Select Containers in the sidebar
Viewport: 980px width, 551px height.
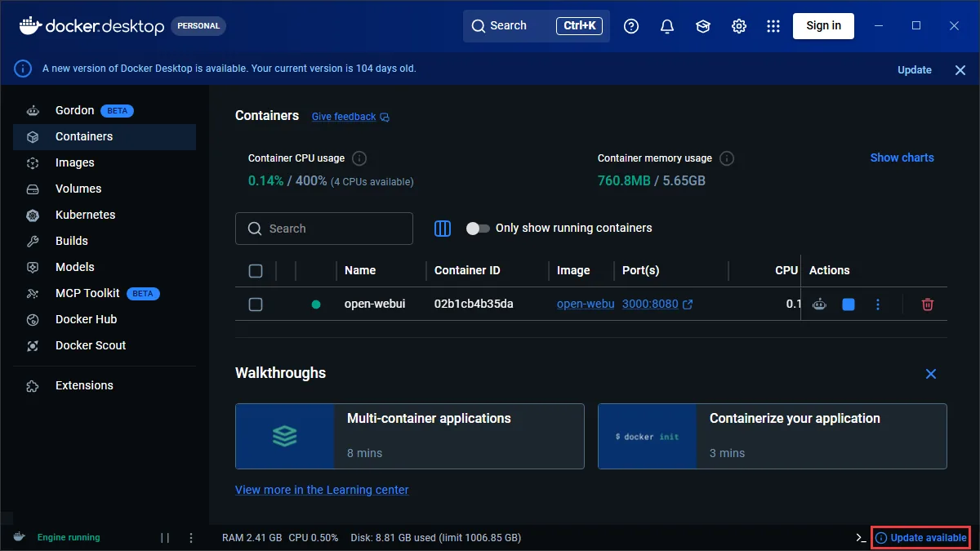click(x=105, y=136)
